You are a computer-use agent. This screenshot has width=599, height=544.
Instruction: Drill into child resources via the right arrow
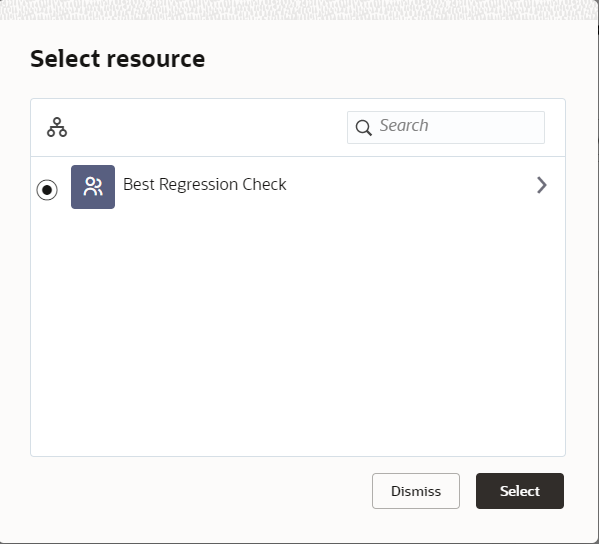click(x=541, y=185)
